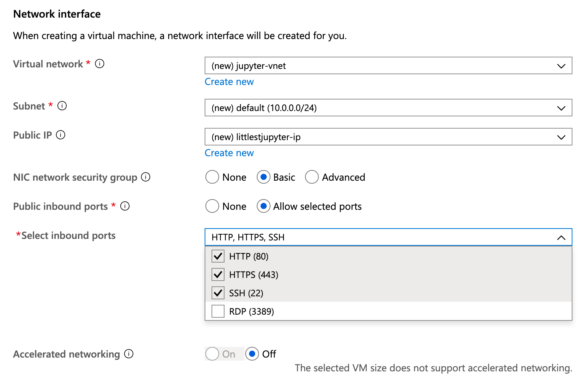Viewport: 587px width, 392px height.
Task: Click the Accelerated networking info icon
Action: [129, 354]
